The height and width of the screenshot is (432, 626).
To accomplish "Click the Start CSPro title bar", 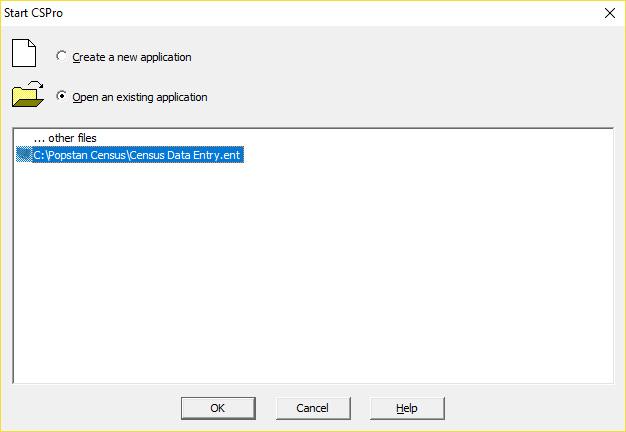I will coord(300,12).
